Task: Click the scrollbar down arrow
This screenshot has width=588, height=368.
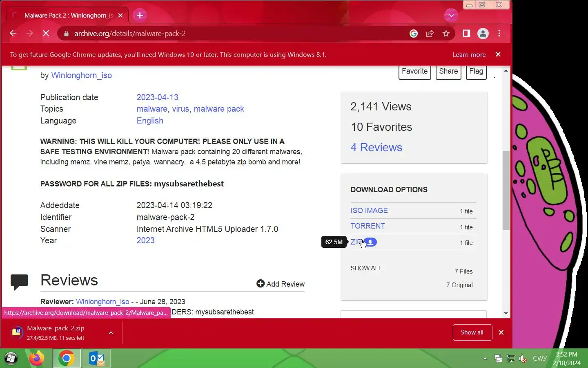Action: [506, 314]
